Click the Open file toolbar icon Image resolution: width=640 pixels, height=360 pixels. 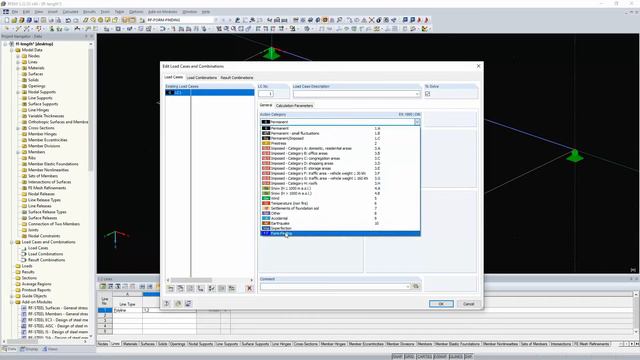coord(14,20)
